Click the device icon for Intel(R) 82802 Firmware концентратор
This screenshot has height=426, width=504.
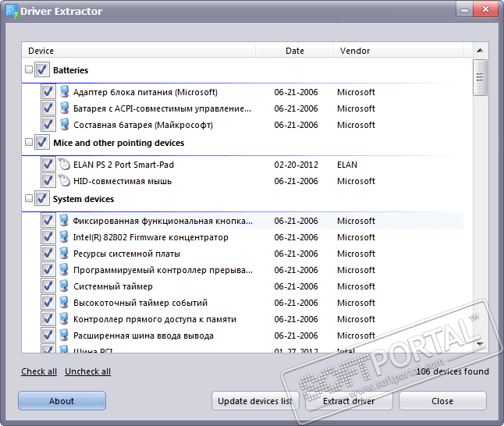pyautogui.click(x=64, y=237)
